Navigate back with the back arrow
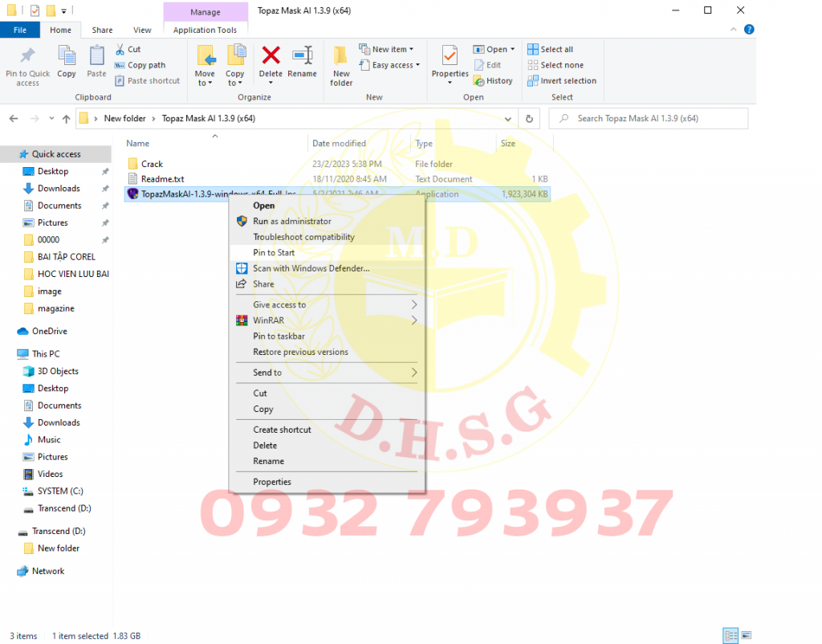Screen dimensions: 822x644 (x=14, y=119)
